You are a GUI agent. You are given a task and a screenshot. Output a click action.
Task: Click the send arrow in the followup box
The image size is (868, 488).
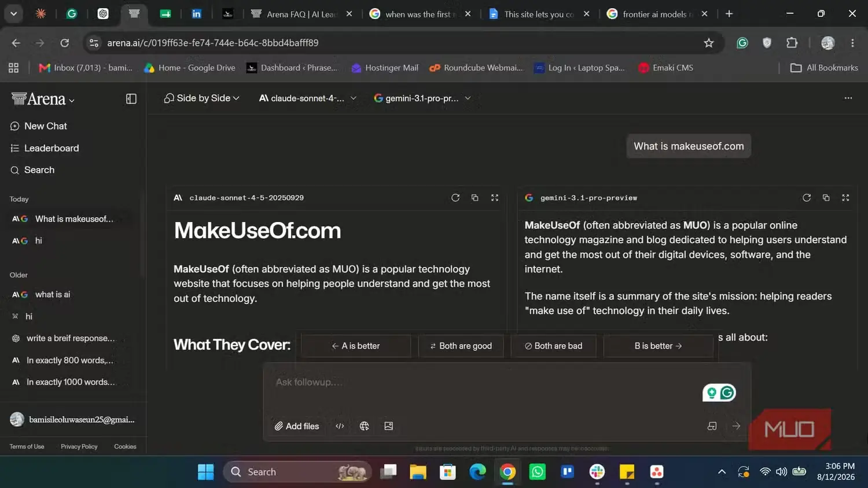coord(736,426)
